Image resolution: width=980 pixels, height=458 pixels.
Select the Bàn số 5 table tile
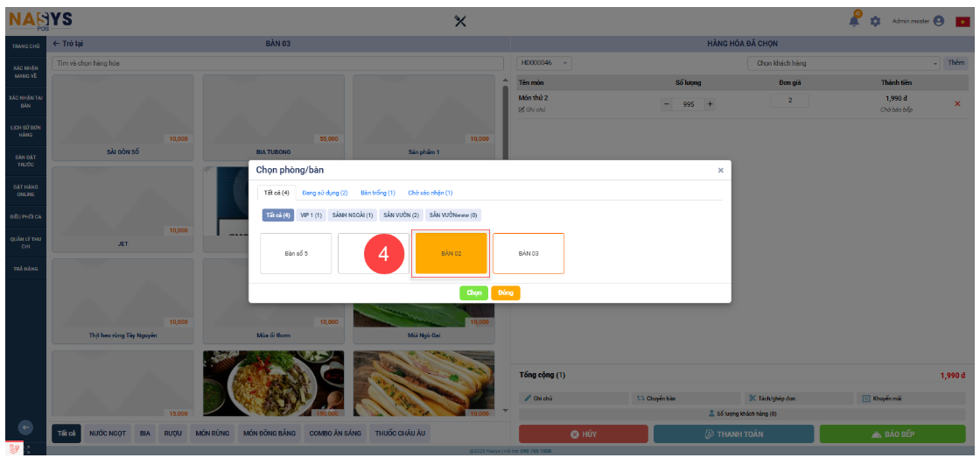click(296, 253)
